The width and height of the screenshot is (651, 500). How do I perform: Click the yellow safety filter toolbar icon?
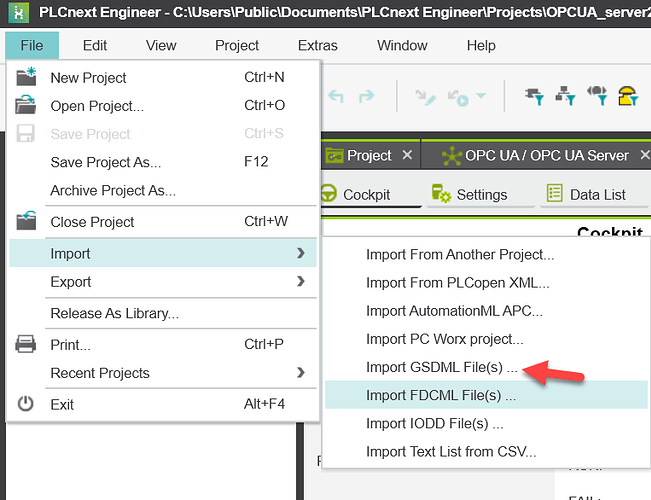(x=628, y=96)
